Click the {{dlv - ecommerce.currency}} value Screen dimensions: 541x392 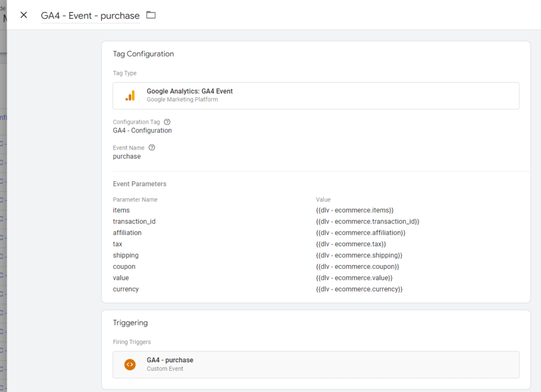(x=359, y=289)
